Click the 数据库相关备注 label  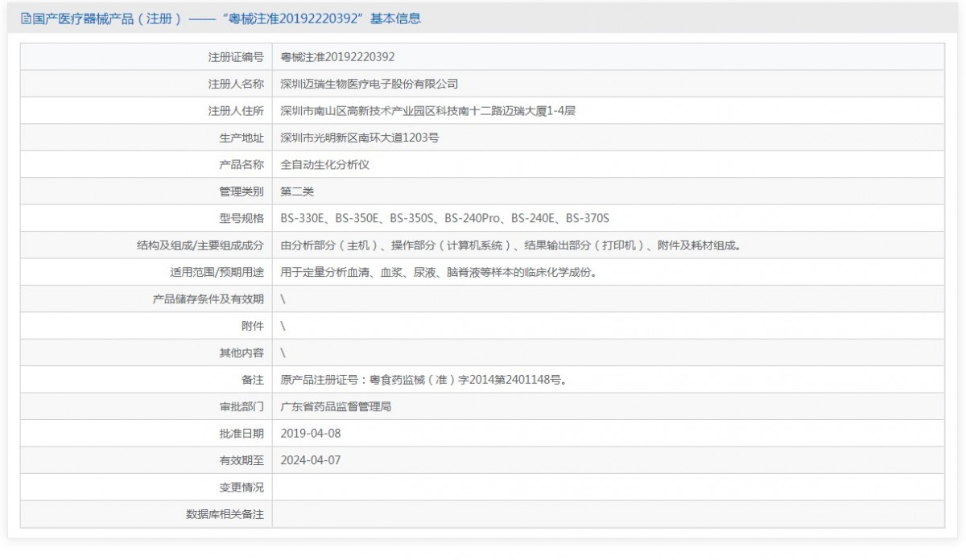[225, 514]
